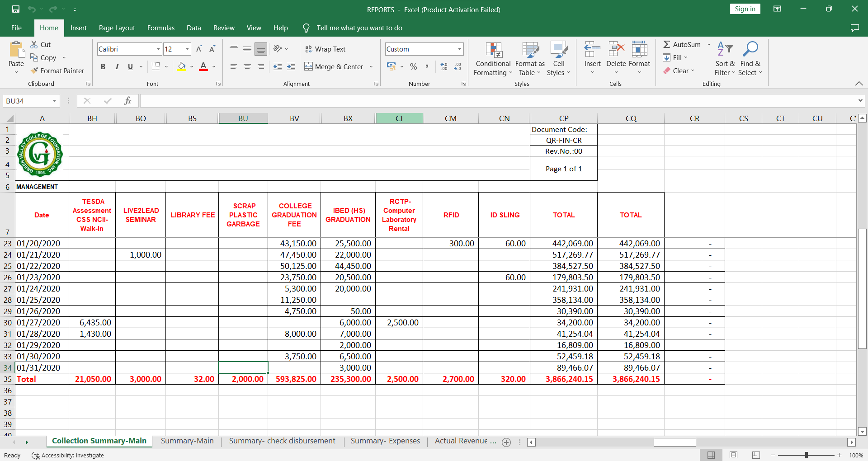The image size is (868, 461).
Task: Switch to the Insert ribbon tab
Action: tap(79, 28)
